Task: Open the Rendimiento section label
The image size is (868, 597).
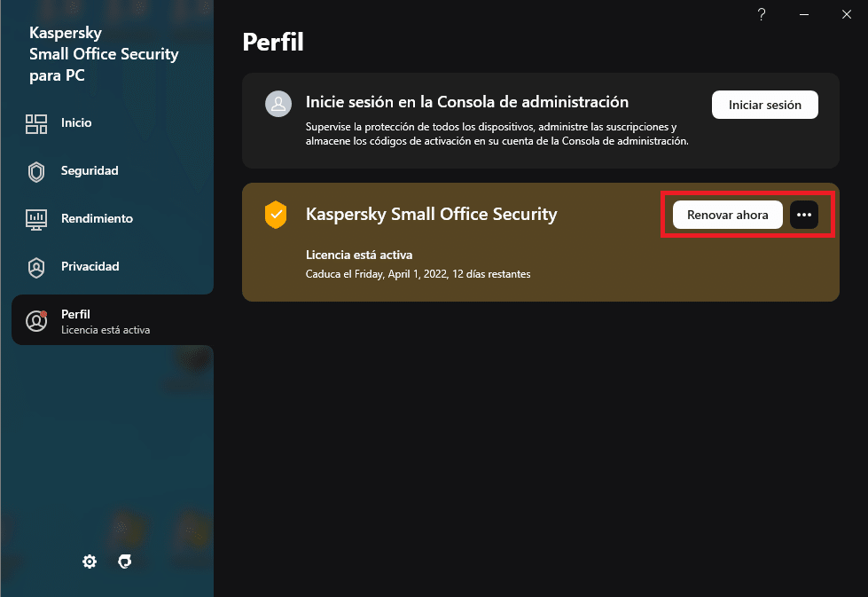Action: coord(97,219)
